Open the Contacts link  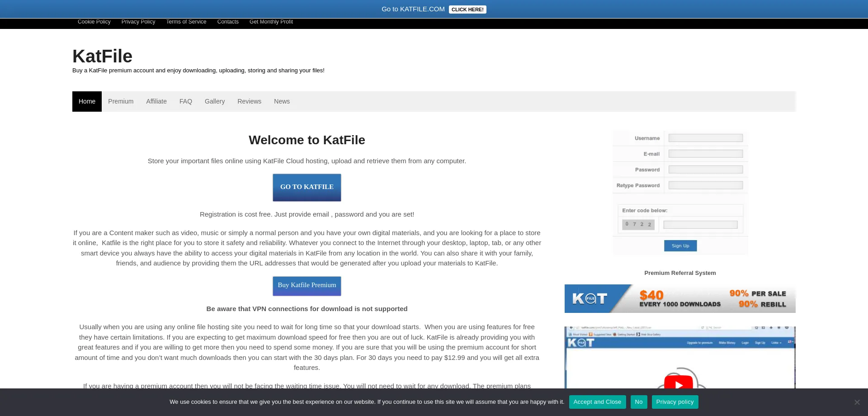coord(228,22)
